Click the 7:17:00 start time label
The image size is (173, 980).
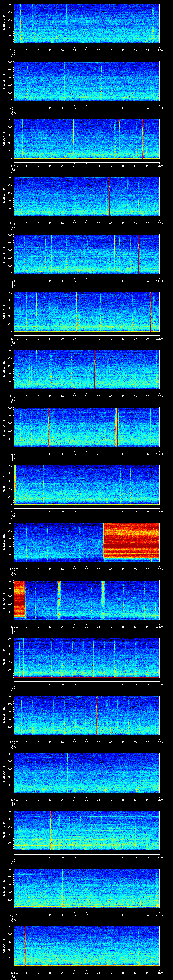[x=14, y=108]
